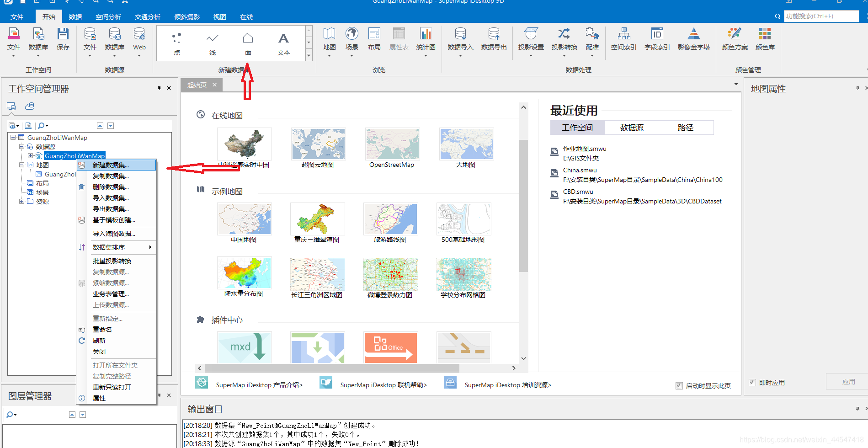Open the OpenStreetMap online map thumbnail
This screenshot has height=448, width=868.
click(392, 144)
